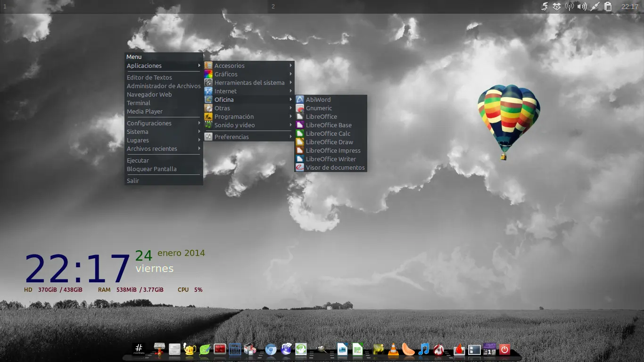The width and height of the screenshot is (644, 362).
Task: Open the red disc icon in the dock
Action: [439, 349]
